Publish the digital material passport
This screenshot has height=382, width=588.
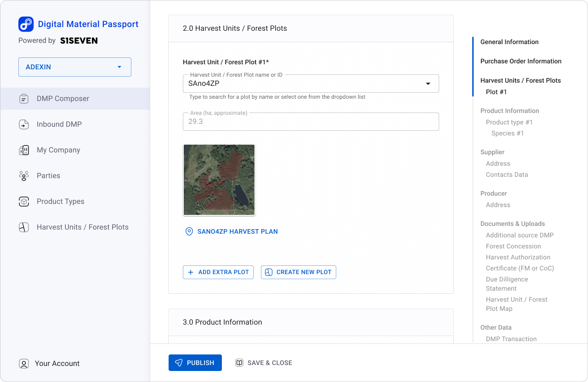pos(195,363)
